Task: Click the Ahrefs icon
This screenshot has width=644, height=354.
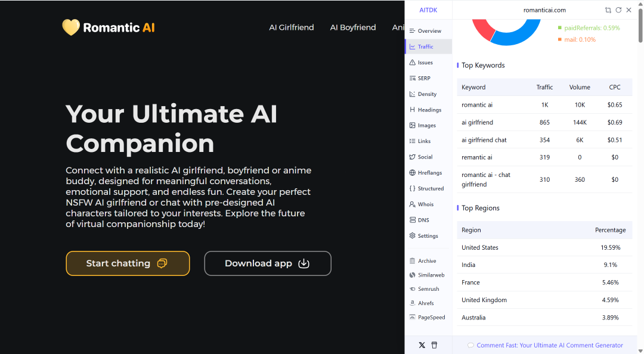Action: pyautogui.click(x=413, y=303)
